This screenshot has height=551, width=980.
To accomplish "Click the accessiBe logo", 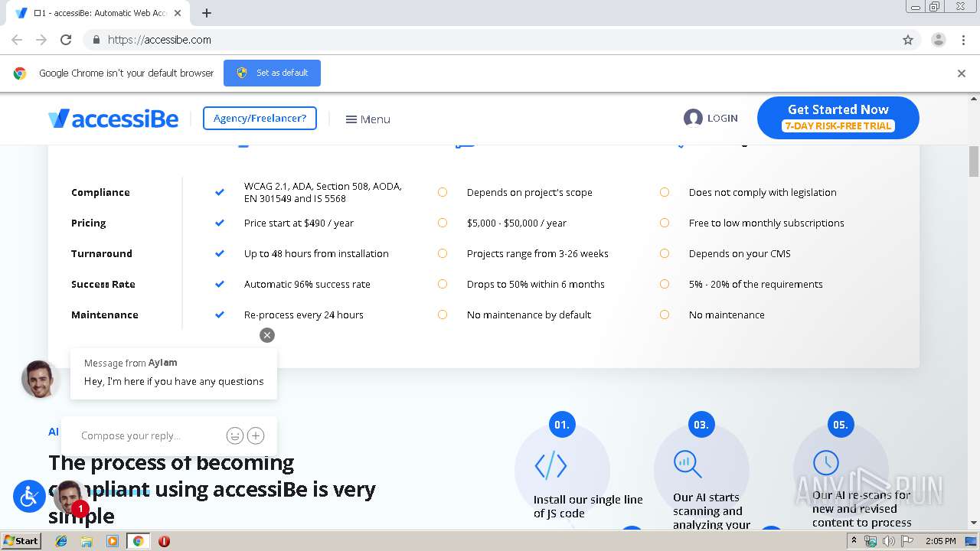I will click(x=113, y=119).
